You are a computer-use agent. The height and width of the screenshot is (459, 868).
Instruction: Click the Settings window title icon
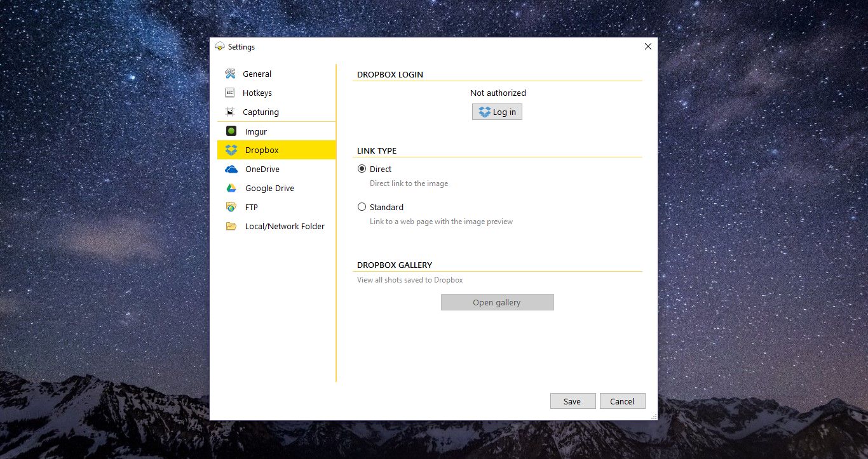220,46
